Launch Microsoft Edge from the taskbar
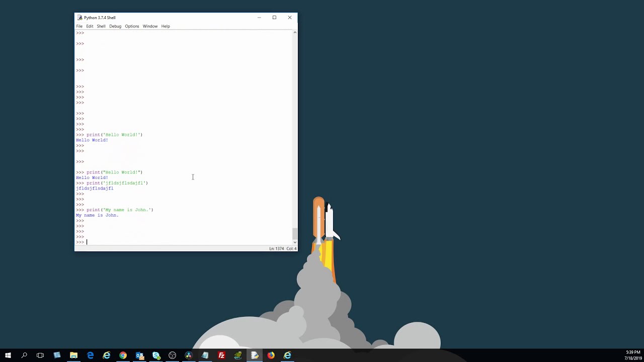644x362 pixels. pos(90,355)
